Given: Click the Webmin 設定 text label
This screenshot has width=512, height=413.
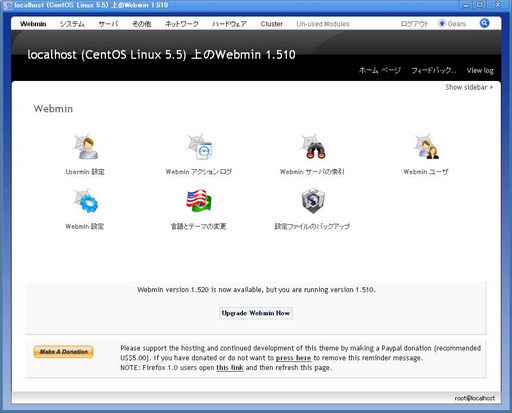Looking at the screenshot, I should [85, 227].
